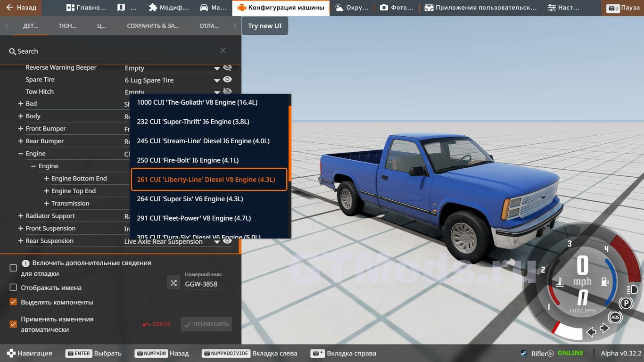Expand the Bed tree item
Viewport: 644px width, 362px height.
(x=20, y=103)
